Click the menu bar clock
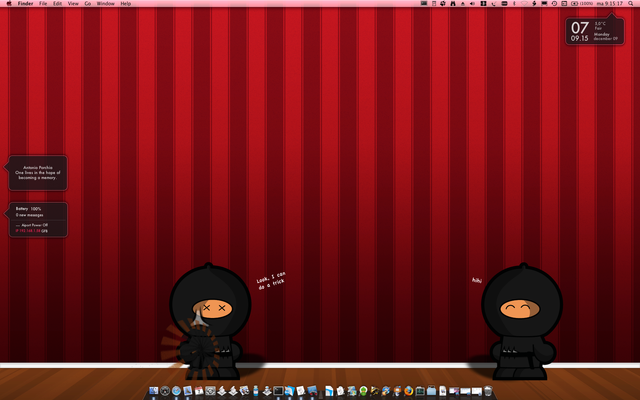The width and height of the screenshot is (640, 400). pyautogui.click(x=609, y=4)
